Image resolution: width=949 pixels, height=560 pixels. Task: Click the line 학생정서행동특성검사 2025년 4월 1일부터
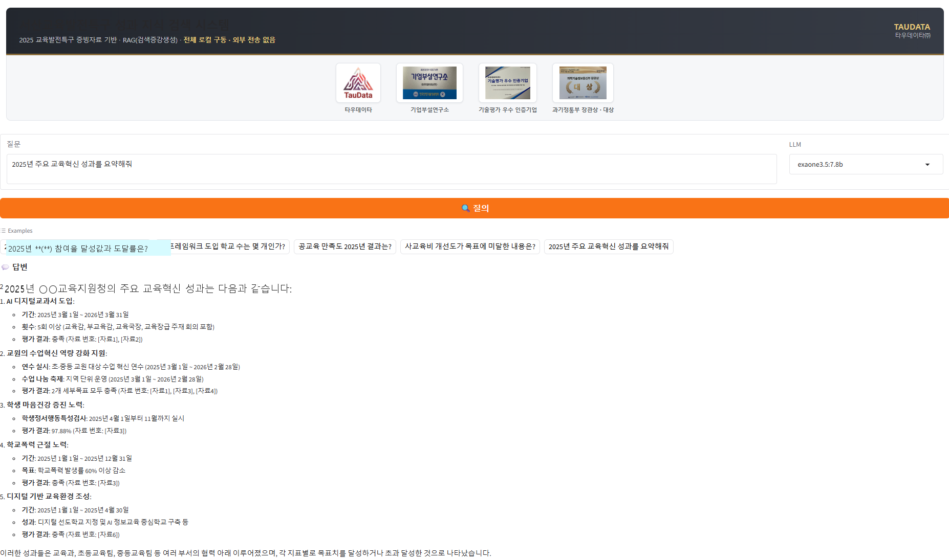(103, 418)
